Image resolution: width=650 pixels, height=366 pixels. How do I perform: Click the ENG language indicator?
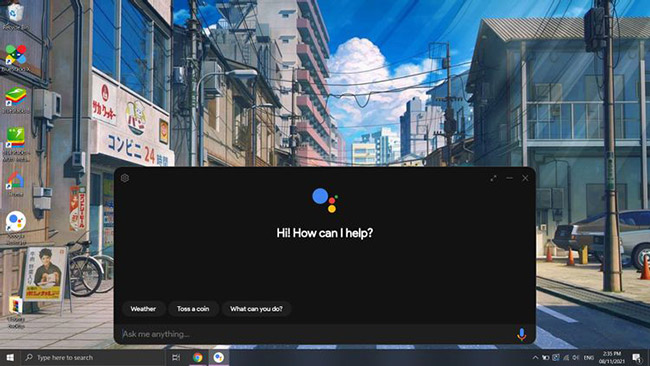pyautogui.click(x=589, y=357)
